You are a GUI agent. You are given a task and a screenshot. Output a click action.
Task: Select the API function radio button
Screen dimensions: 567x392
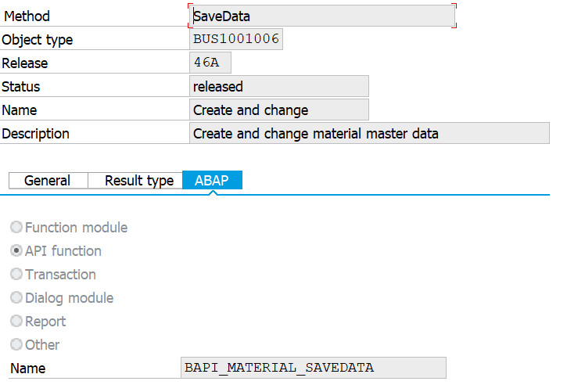16,250
